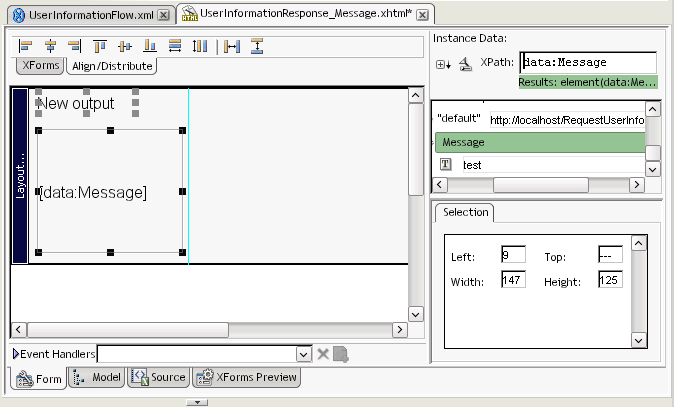Image resolution: width=674 pixels, height=407 pixels.
Task: Select the Message node in instance data
Action: click(x=540, y=142)
